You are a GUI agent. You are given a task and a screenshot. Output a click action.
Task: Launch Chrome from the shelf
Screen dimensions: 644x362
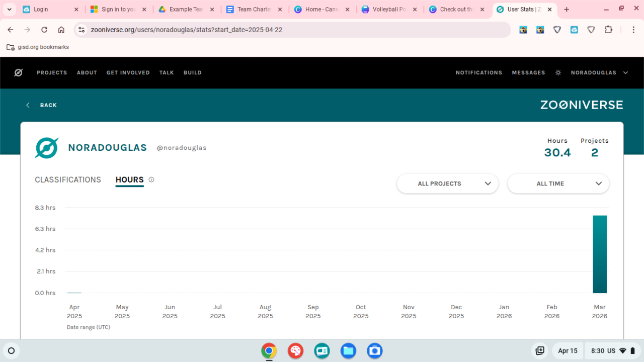click(x=269, y=351)
